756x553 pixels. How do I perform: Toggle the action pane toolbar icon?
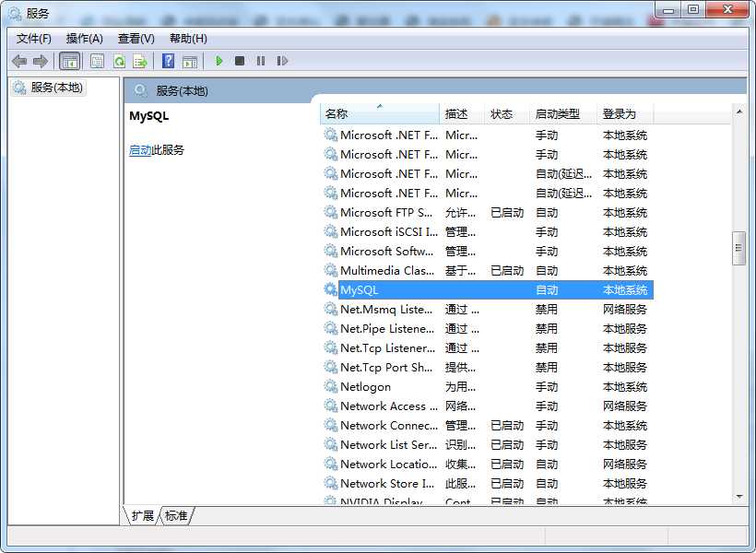pyautogui.click(x=190, y=61)
